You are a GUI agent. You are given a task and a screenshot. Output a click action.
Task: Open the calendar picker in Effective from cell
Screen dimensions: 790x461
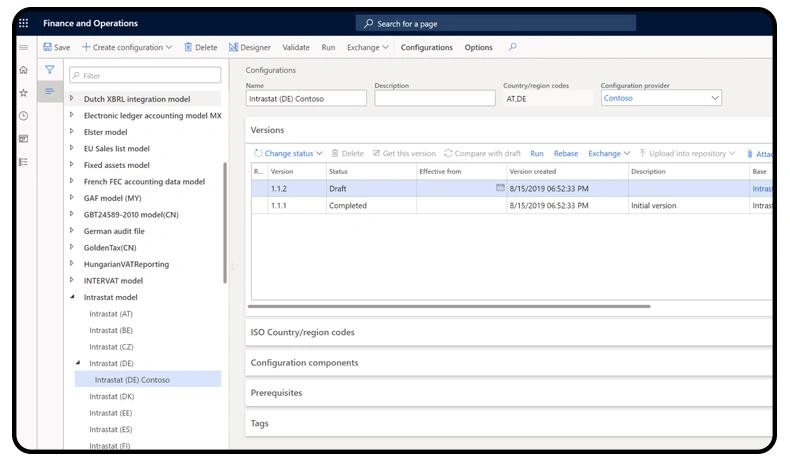point(500,187)
